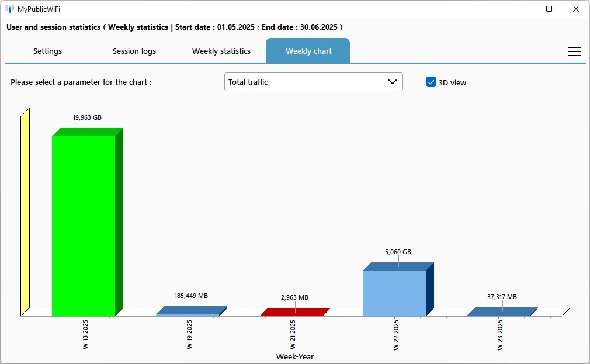Screen dimensions: 590x364
Task: Select the Weekly chart tab
Action: point(308,51)
